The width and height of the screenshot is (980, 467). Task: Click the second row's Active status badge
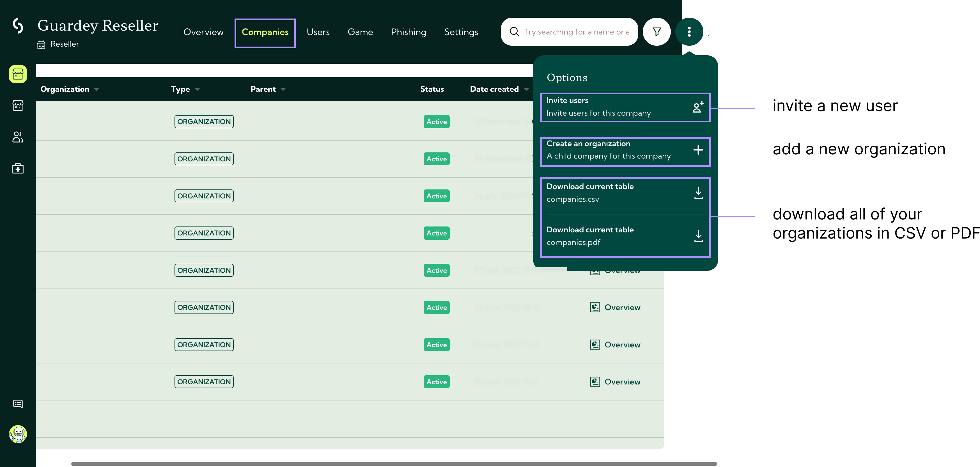(x=436, y=159)
